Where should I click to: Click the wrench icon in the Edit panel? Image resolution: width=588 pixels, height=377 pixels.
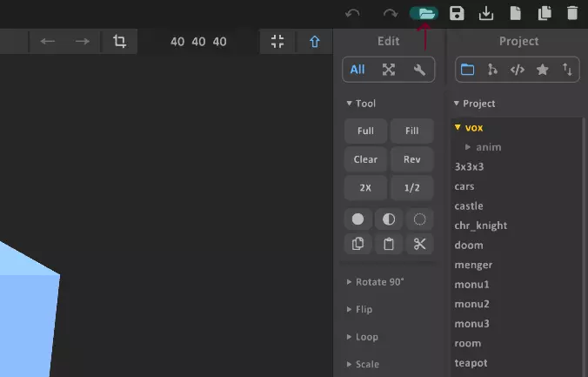(419, 70)
